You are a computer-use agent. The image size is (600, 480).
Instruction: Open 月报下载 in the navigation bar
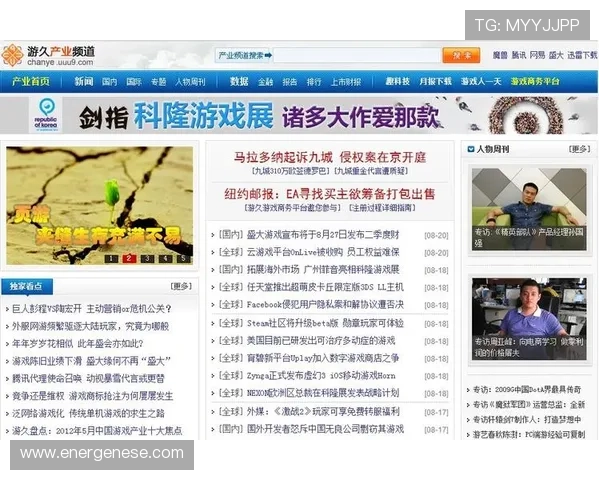point(435,82)
